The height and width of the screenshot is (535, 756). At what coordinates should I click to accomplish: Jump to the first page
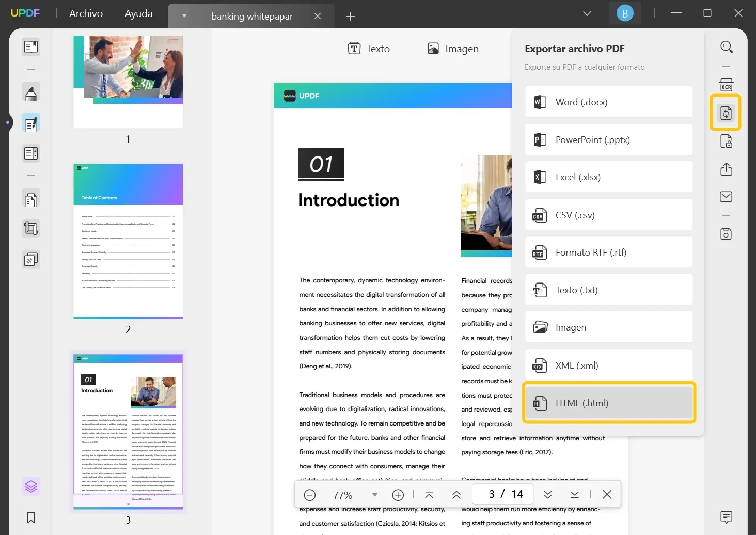[x=429, y=495]
